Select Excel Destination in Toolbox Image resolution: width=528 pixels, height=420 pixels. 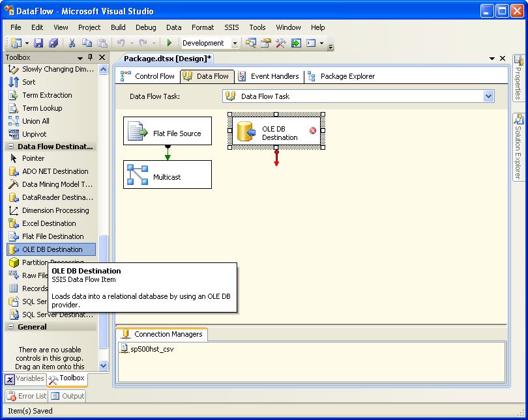[49, 223]
